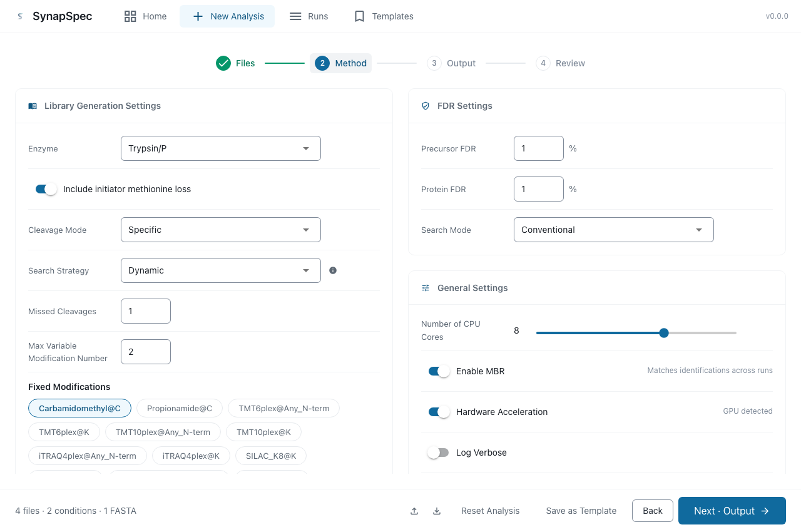Click the General Settings sliders icon

click(x=426, y=288)
